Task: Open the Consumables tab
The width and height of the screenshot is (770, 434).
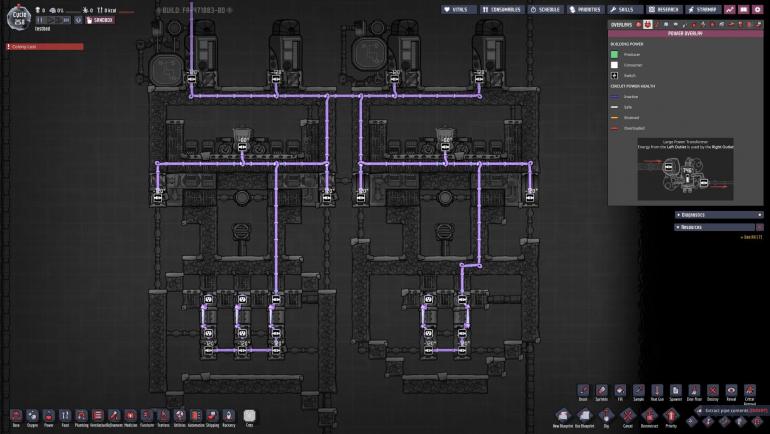Action: [x=501, y=9]
